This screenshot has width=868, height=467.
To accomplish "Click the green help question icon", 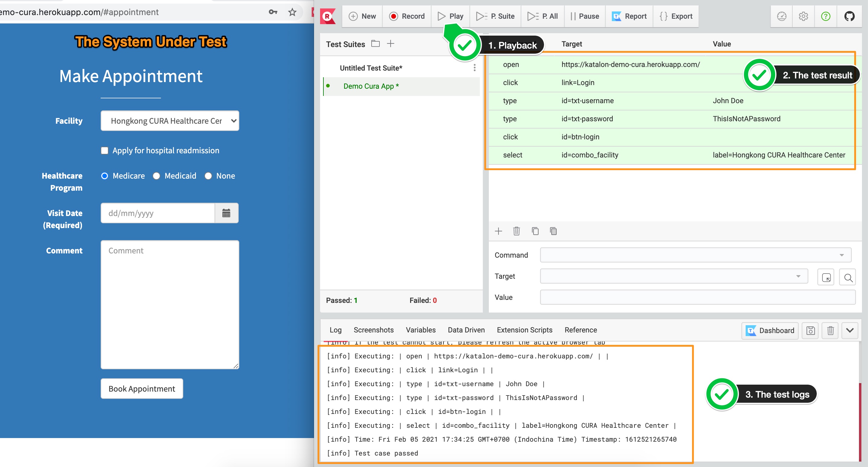I will (x=826, y=16).
